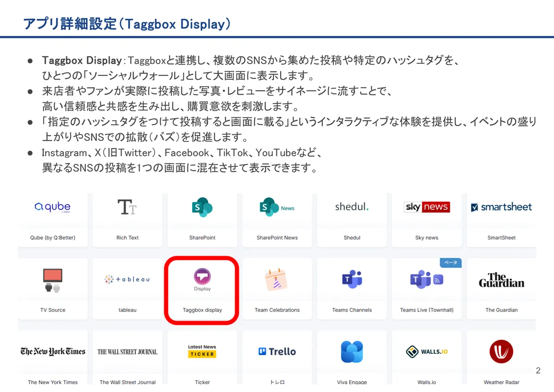Open the Teams Channels icon

click(352, 279)
